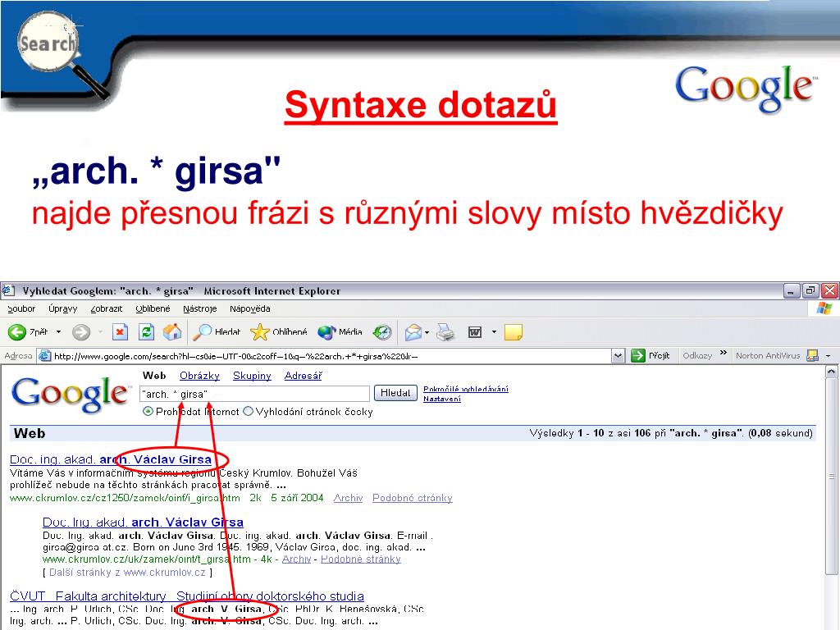Expand the Forward button history dropdown

coord(100,332)
